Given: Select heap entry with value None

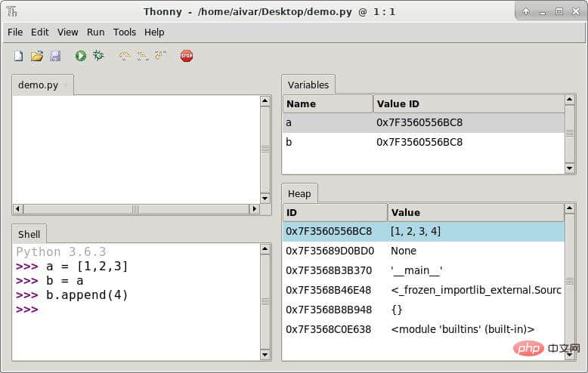Looking at the screenshot, I should [423, 251].
